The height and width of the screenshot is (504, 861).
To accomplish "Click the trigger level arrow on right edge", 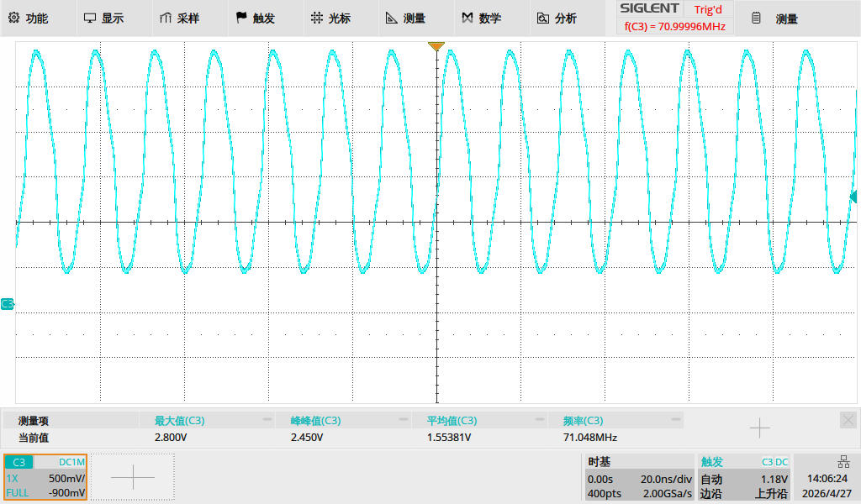I will click(x=853, y=197).
